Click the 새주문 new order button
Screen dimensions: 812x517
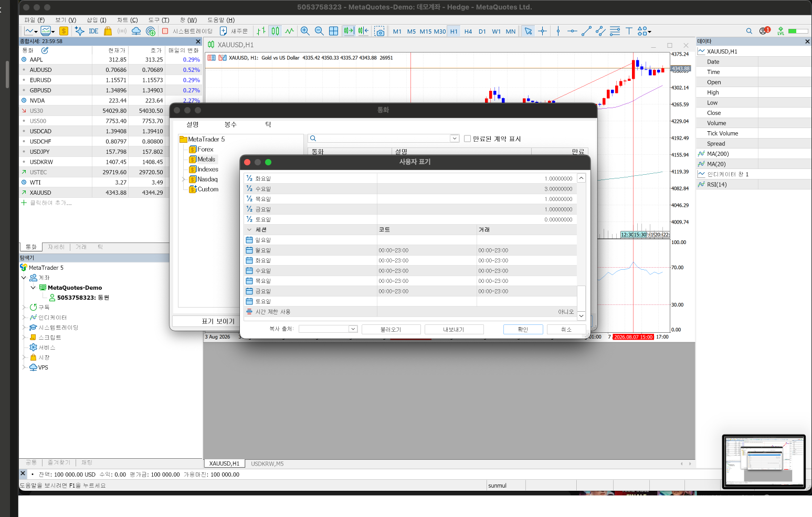coord(234,31)
